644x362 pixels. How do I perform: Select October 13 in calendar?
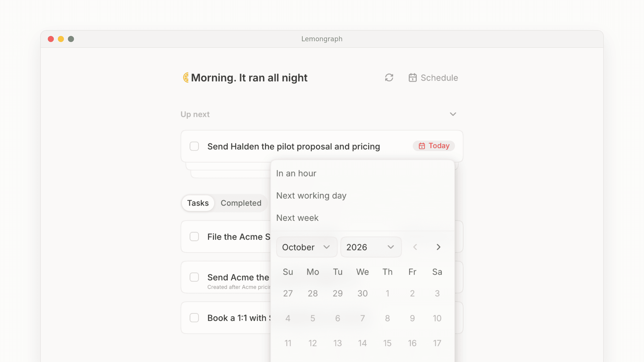click(338, 343)
